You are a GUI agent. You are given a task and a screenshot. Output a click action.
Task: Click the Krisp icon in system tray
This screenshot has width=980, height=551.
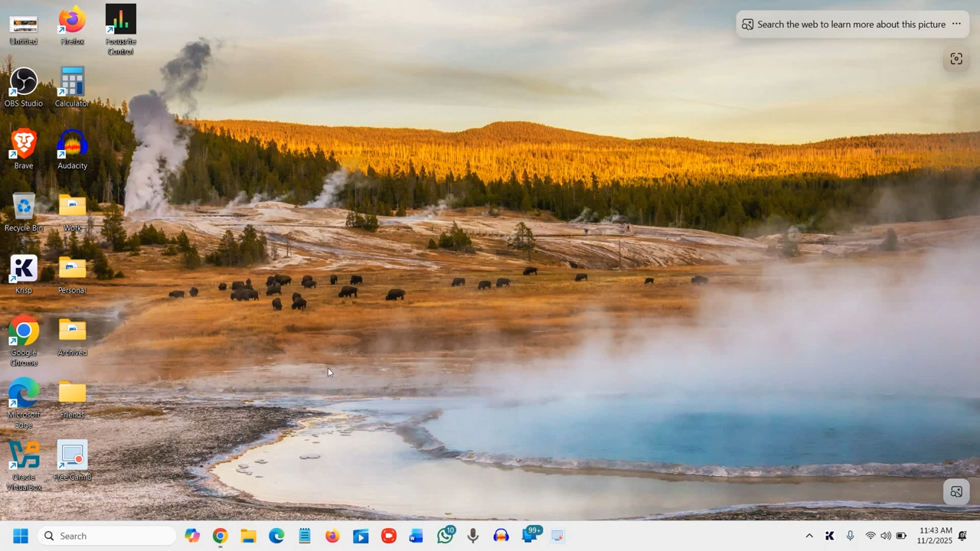pos(829,536)
